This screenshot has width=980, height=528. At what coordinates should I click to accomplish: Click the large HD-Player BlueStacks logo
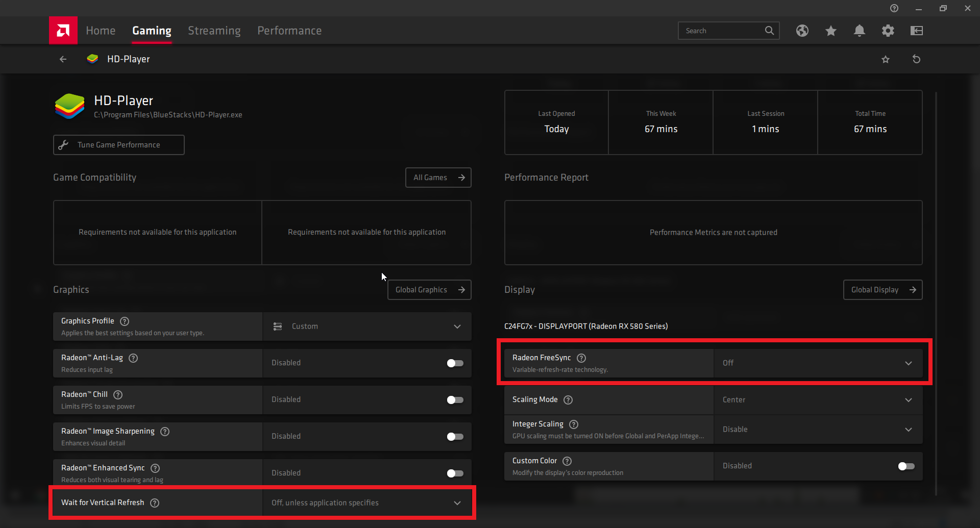[x=69, y=106]
